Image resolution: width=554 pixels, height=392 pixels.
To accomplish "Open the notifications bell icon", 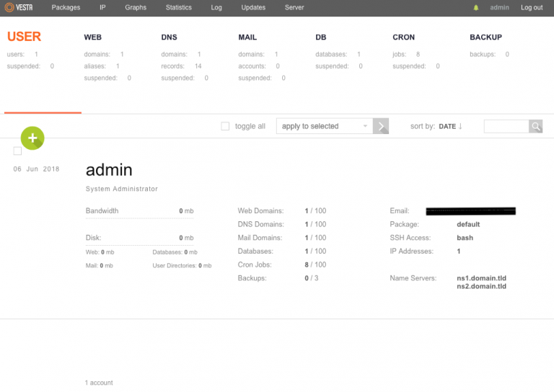I will click(x=475, y=8).
